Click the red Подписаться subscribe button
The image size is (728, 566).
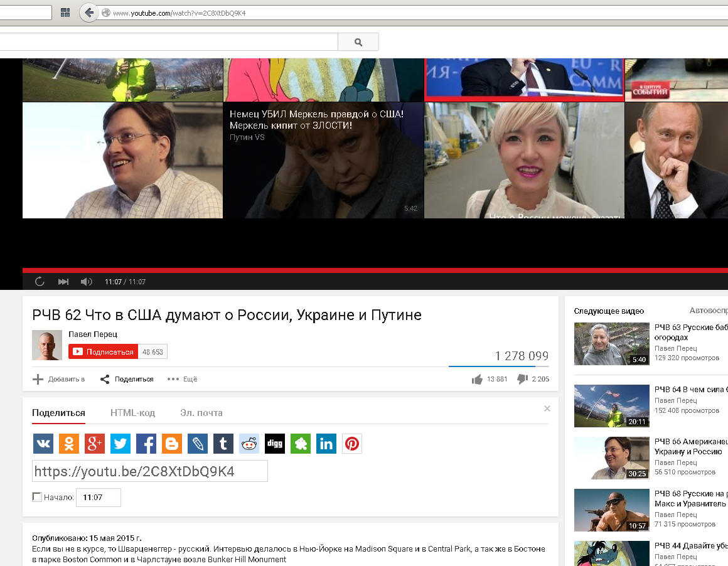click(103, 351)
